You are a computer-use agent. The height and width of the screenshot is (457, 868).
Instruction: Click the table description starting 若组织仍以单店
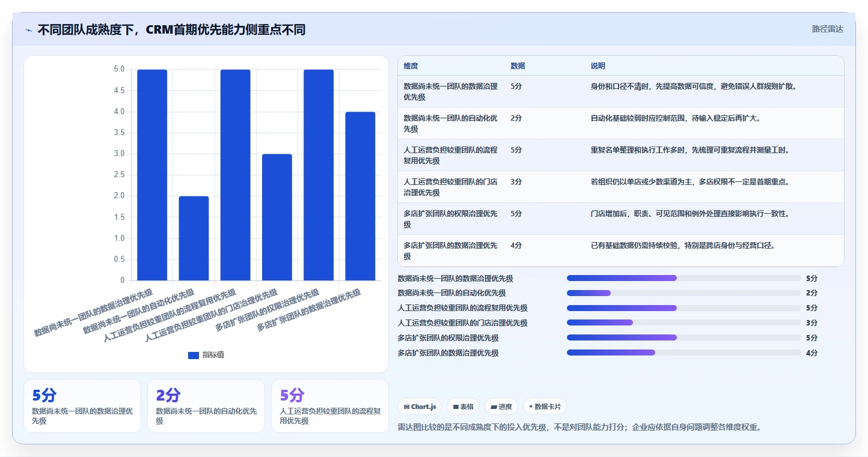click(x=690, y=181)
